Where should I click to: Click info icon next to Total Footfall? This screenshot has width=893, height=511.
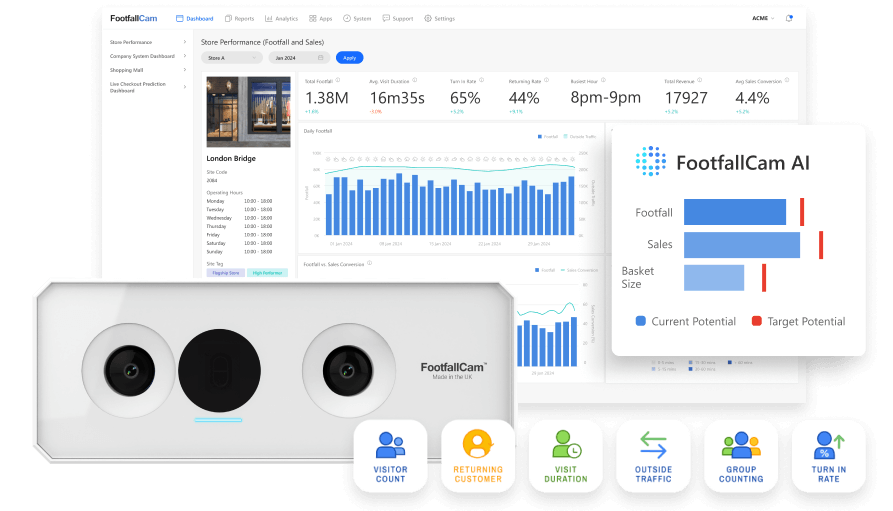[338, 81]
